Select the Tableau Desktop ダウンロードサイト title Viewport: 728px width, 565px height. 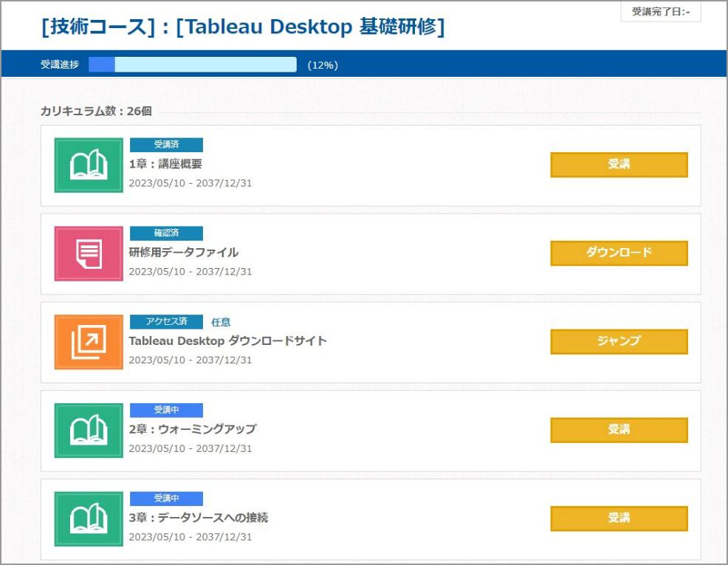tap(227, 340)
